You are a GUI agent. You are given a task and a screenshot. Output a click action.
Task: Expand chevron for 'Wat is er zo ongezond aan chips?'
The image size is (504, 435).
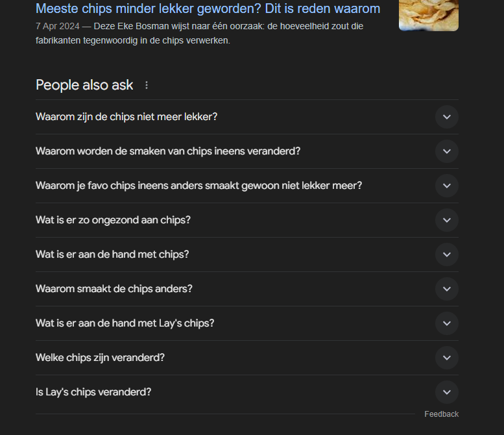click(447, 220)
